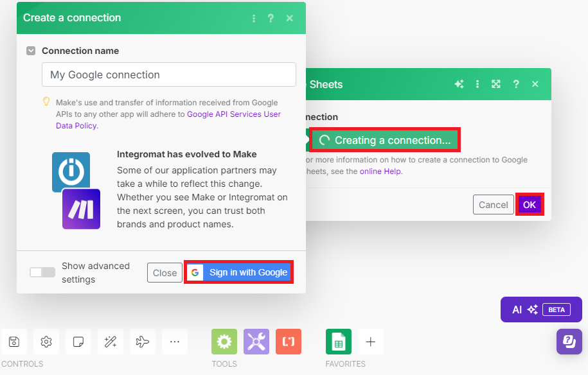The width and height of the screenshot is (588, 375).
Task: Select Google Sheets favorite icon
Action: pyautogui.click(x=339, y=342)
